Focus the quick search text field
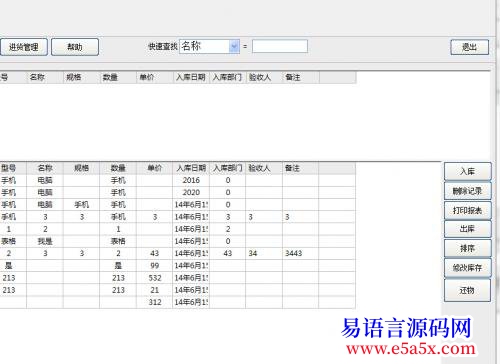Screen dimensions: 500x364 [280, 46]
